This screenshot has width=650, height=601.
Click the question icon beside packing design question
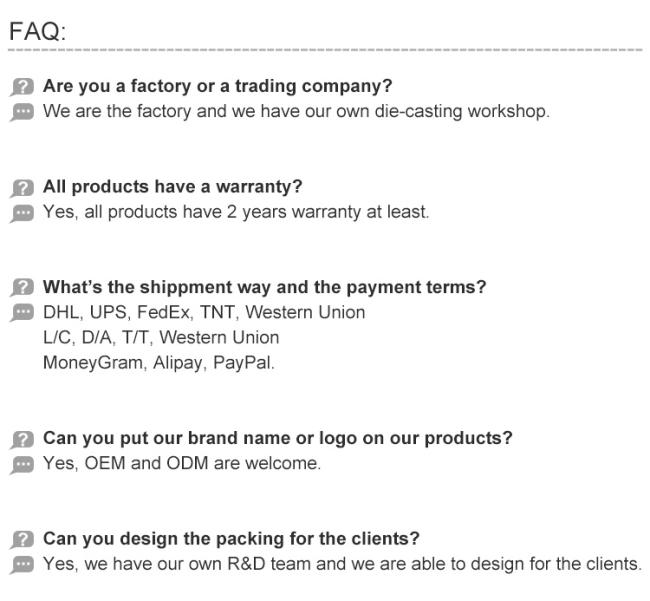pos(22,540)
